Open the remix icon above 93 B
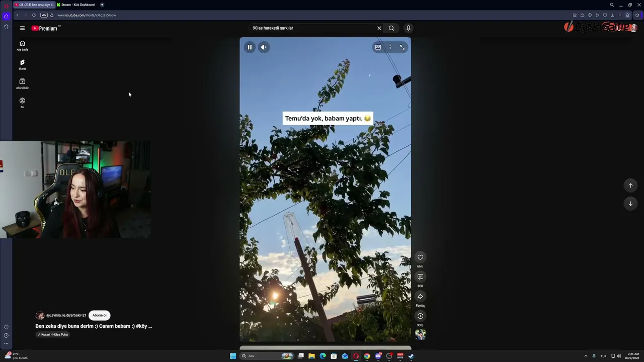 pyautogui.click(x=420, y=316)
